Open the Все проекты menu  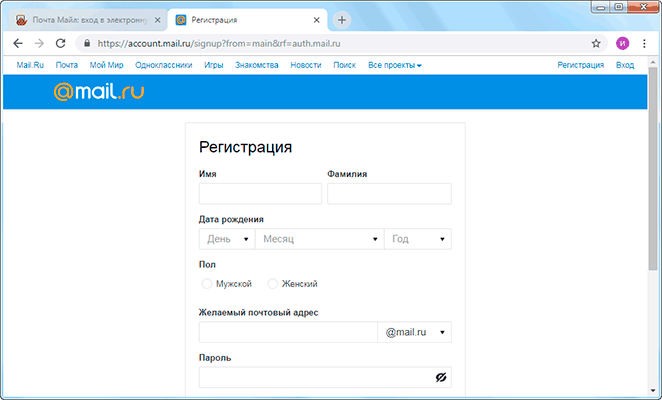tap(395, 65)
